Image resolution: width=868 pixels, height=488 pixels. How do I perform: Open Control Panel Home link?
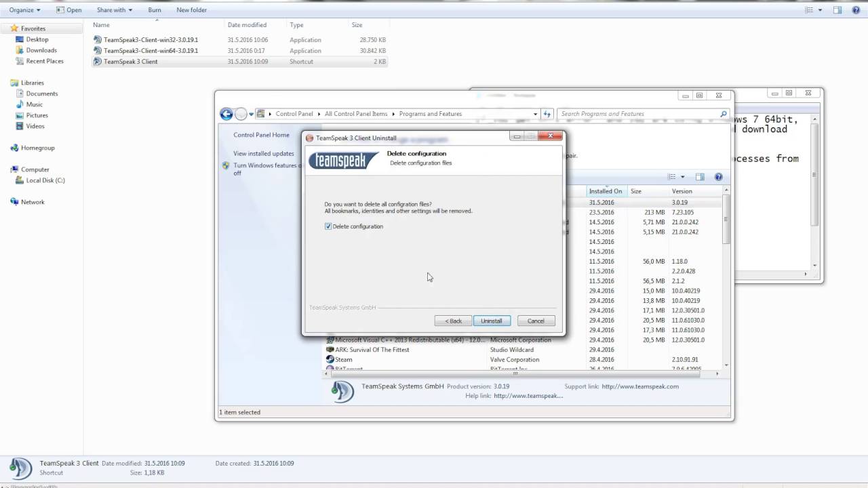tap(261, 135)
